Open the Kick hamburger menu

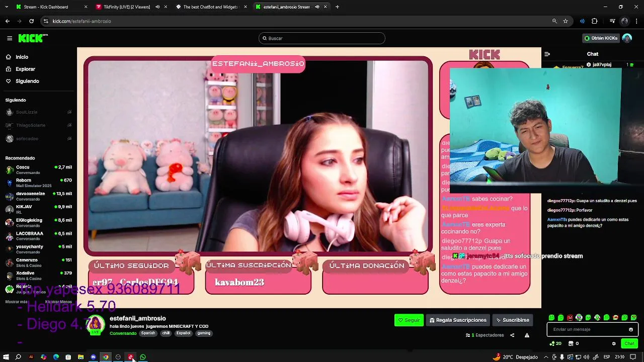pyautogui.click(x=10, y=38)
